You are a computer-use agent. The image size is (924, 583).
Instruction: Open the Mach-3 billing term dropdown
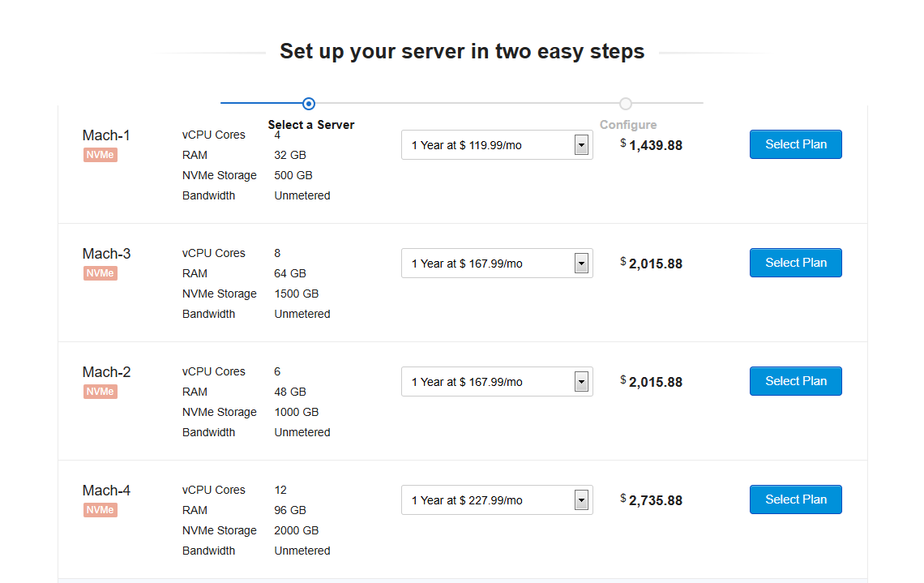[x=497, y=264]
